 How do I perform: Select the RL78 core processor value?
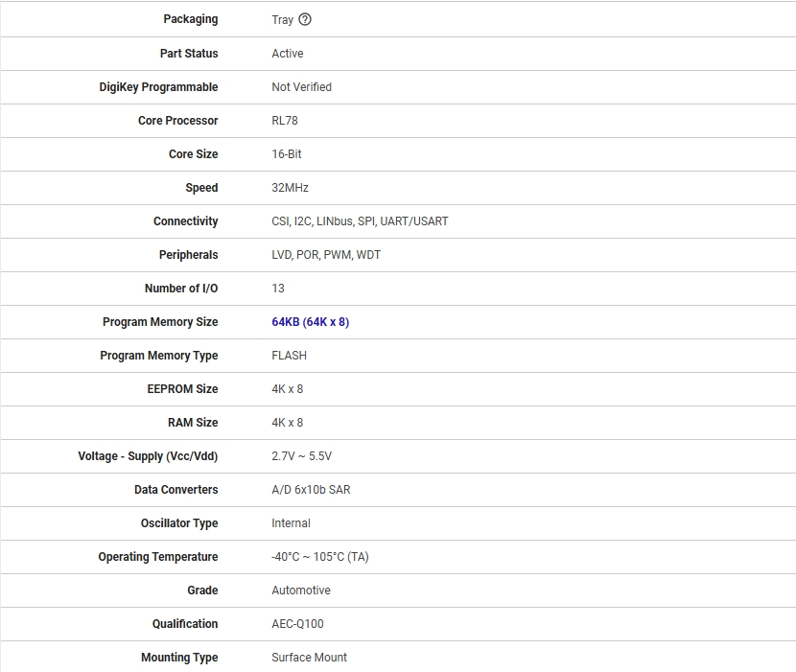285,121
